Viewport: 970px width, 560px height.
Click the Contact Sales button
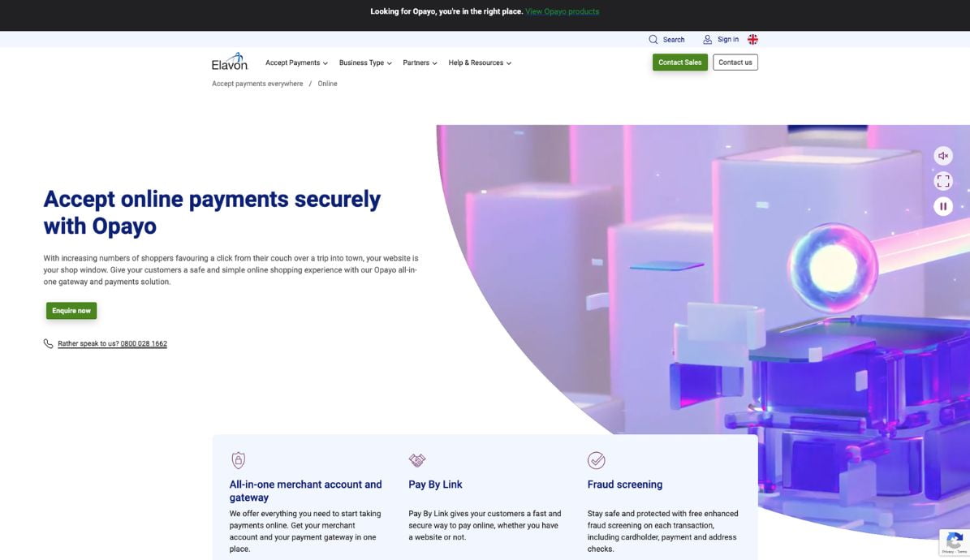coord(679,62)
